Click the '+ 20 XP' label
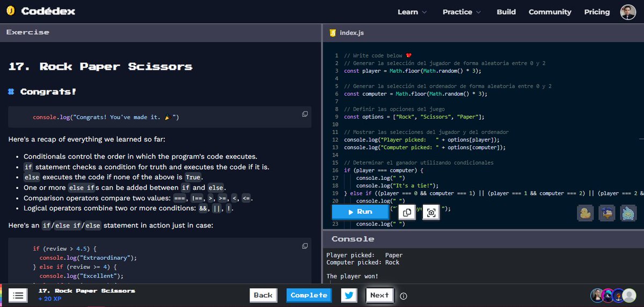Image resolution: width=644 pixels, height=307 pixels. (50, 299)
